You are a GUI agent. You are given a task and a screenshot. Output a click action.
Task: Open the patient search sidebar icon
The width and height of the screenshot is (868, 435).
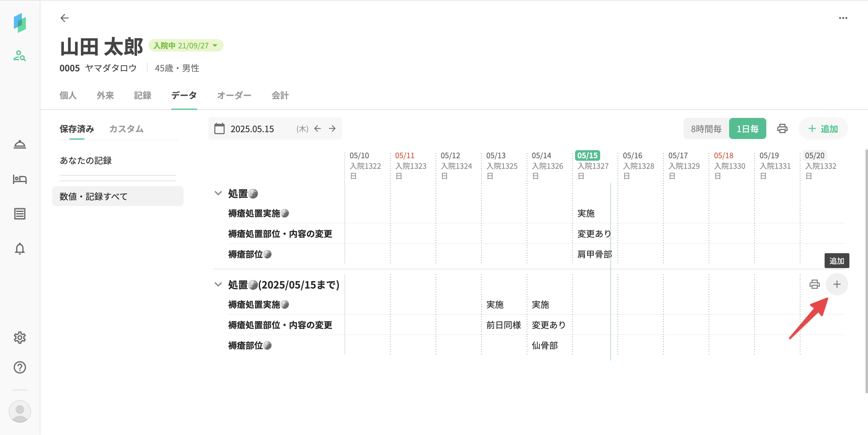coord(20,56)
